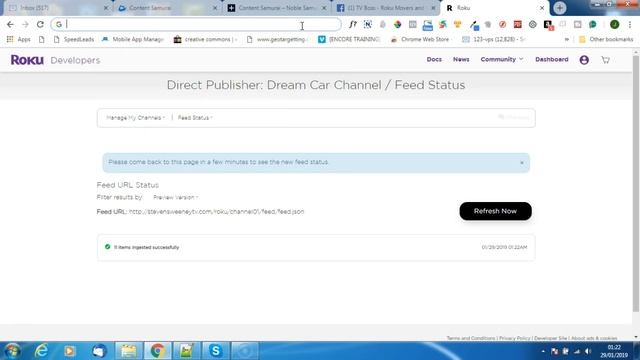
Task: Switch to the TV Boss Facebook tab
Action: 386,8
